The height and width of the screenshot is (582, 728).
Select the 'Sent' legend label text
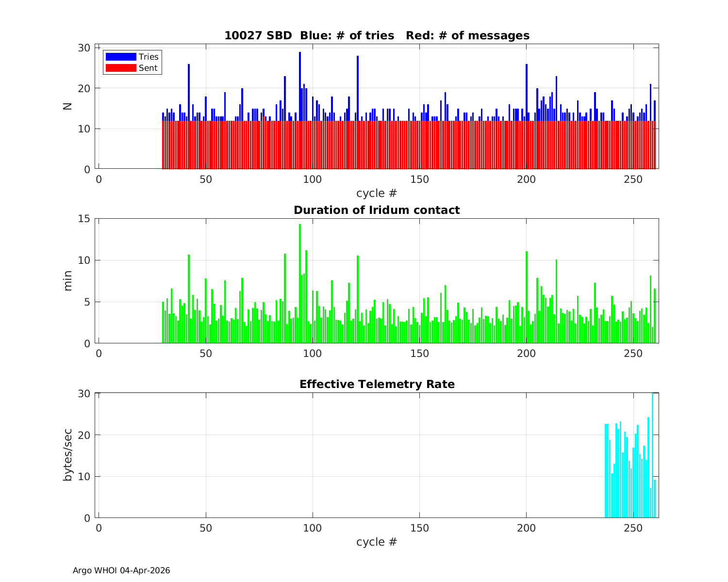coord(148,68)
